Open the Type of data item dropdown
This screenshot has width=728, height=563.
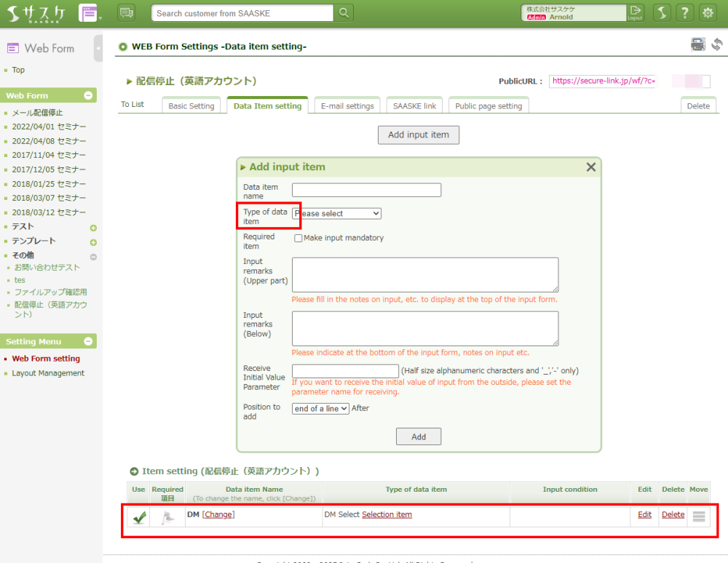(x=336, y=214)
